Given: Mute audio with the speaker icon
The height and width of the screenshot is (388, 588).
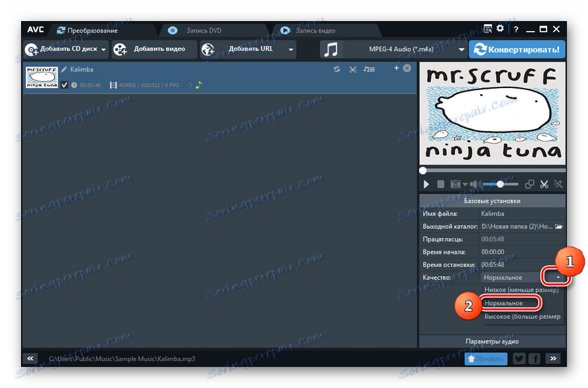Looking at the screenshot, I should 475,184.
